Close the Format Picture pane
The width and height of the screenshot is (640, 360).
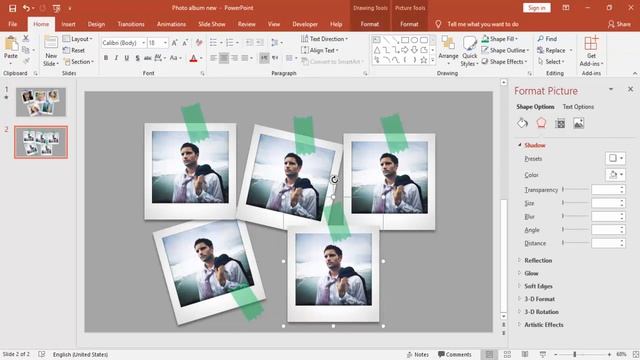630,89
